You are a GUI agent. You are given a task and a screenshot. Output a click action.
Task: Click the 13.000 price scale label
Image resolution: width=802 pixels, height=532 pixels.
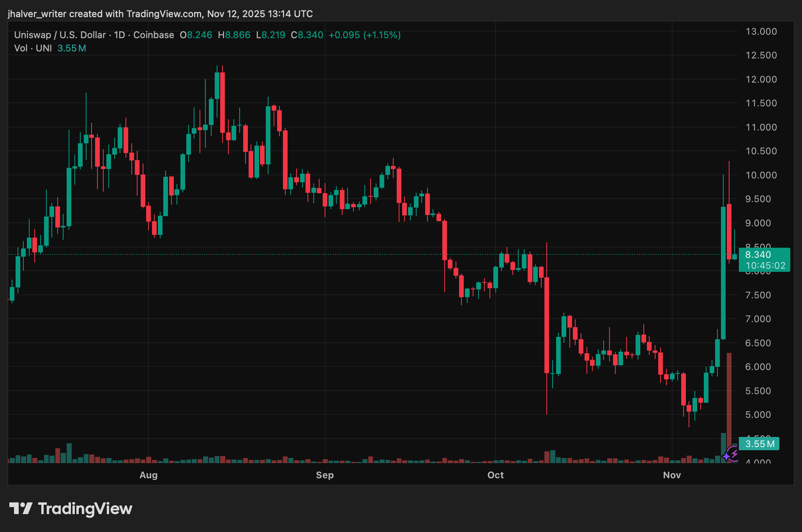pos(761,32)
